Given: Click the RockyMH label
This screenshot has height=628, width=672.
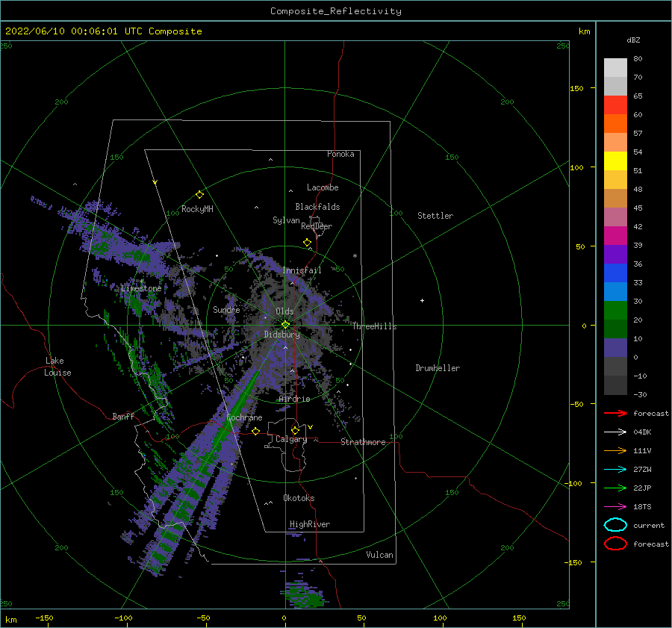Looking at the screenshot, I should (197, 209).
